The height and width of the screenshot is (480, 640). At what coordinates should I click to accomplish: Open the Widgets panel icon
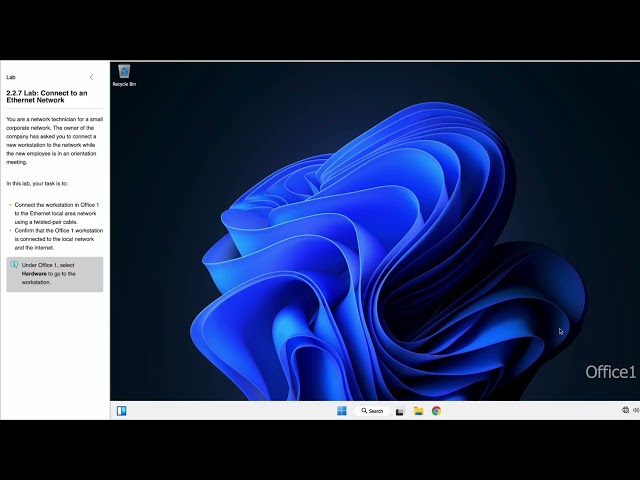(x=122, y=411)
